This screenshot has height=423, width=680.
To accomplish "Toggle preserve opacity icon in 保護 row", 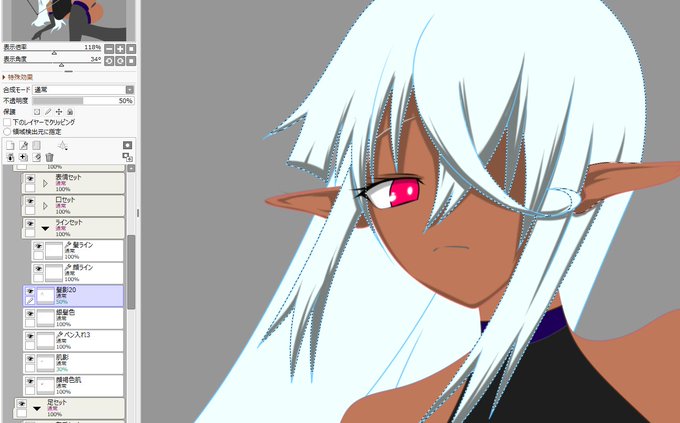I will tap(37, 112).
